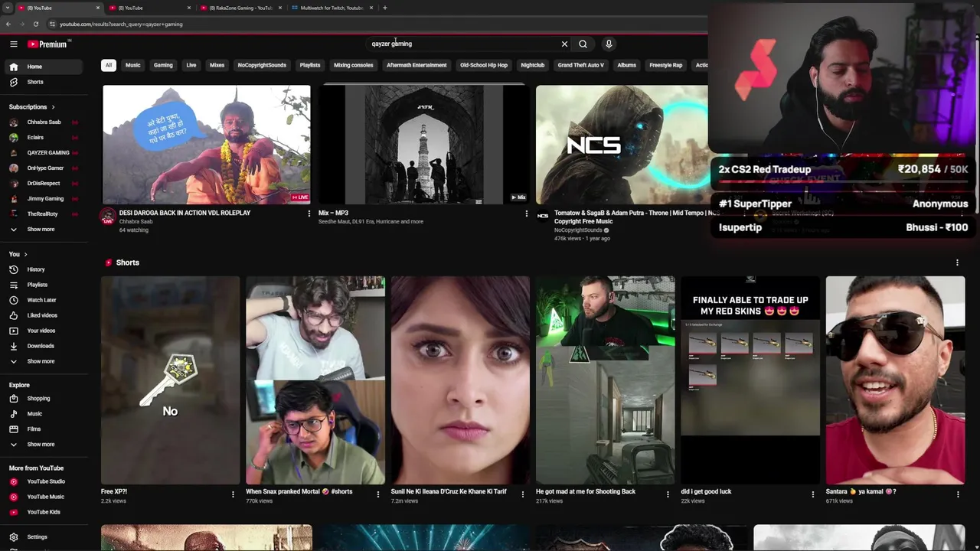Play the Mix – MP3 thumbnail
Screen dimensions: 980x551
tap(424, 145)
